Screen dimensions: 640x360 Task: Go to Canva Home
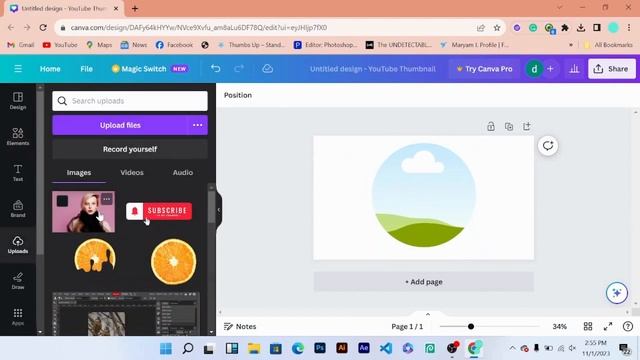[x=50, y=69]
